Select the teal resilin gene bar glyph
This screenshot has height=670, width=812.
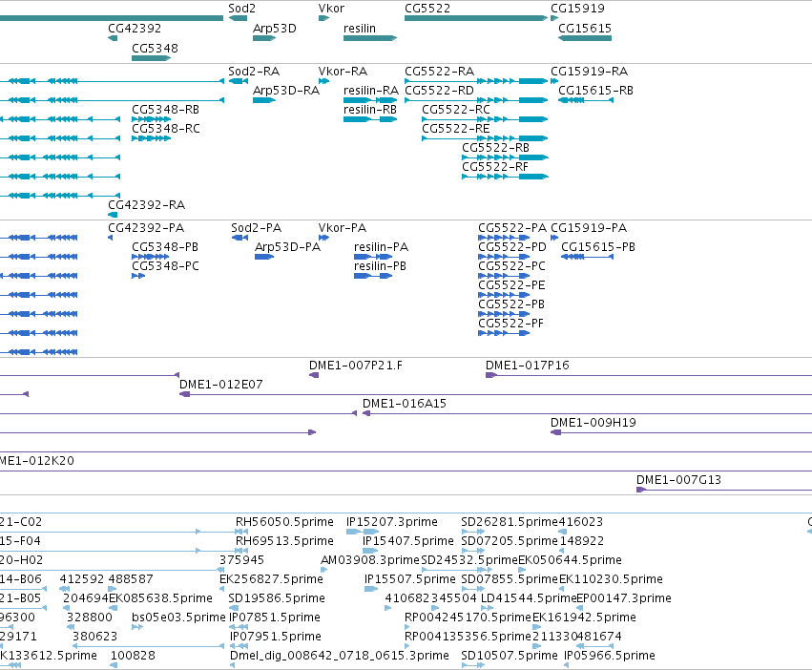pos(370,38)
